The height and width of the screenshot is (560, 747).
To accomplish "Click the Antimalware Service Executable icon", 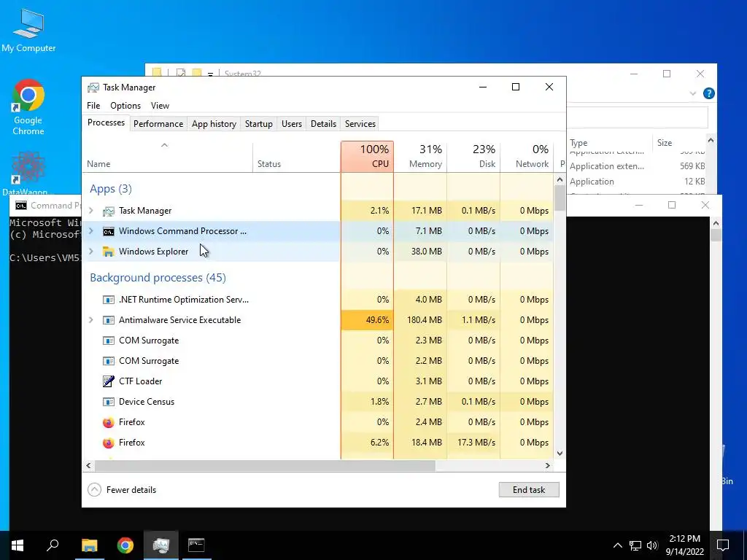I will [x=109, y=320].
